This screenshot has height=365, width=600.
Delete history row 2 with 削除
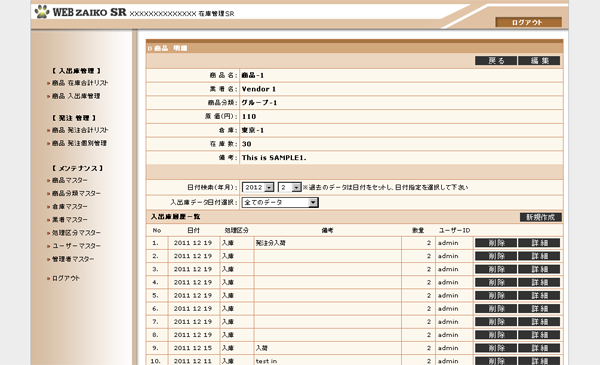pyautogui.click(x=496, y=256)
